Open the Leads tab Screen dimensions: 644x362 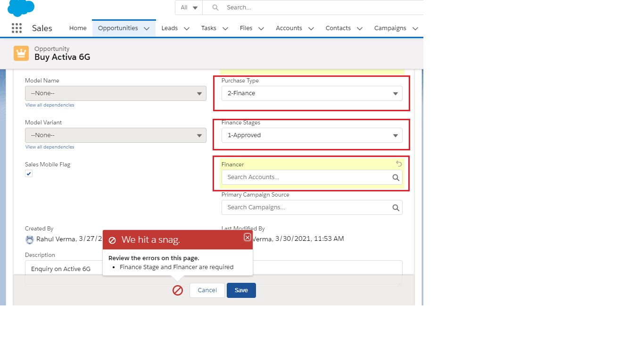[x=169, y=28]
